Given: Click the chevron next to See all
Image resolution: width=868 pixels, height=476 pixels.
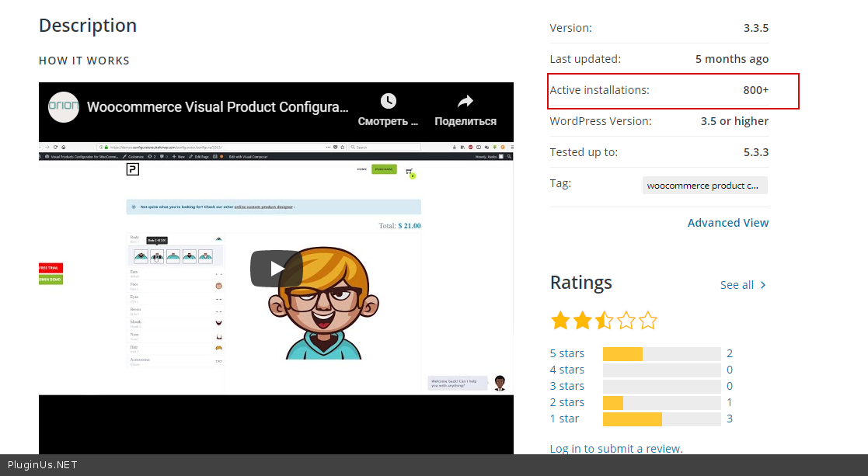Looking at the screenshot, I should click(763, 285).
